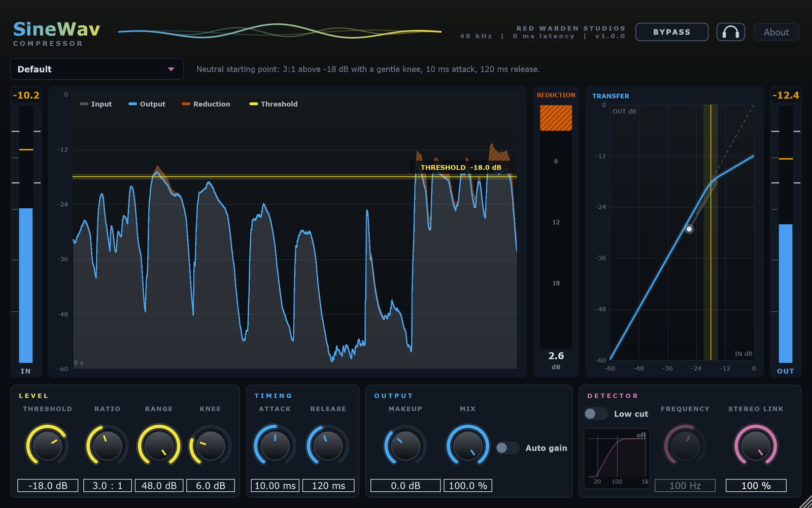Open the About dialog

pos(776,32)
